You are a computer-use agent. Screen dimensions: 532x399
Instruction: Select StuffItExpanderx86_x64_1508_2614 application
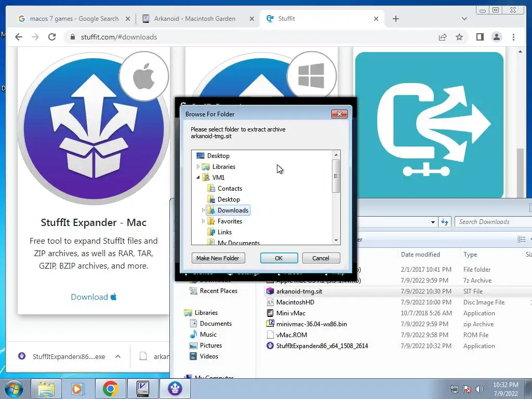[x=322, y=345]
